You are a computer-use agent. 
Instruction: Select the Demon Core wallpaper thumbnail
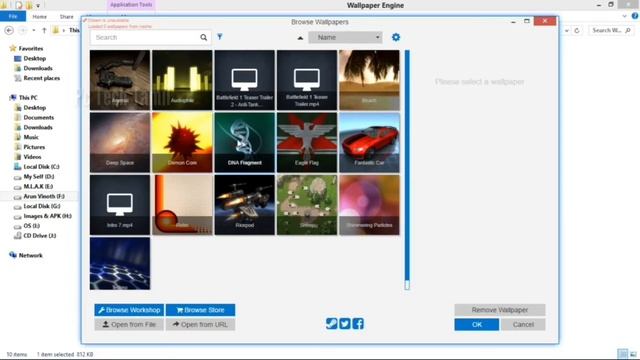pyautogui.click(x=182, y=142)
